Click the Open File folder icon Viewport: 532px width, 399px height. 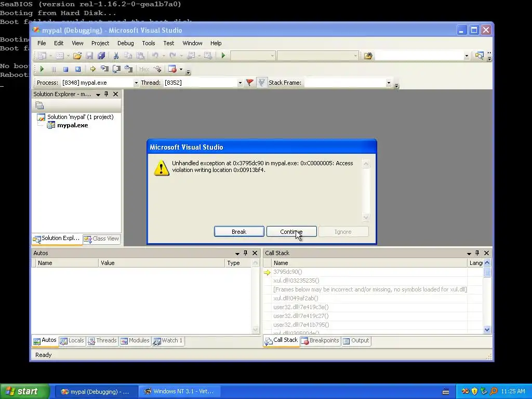coord(77,56)
